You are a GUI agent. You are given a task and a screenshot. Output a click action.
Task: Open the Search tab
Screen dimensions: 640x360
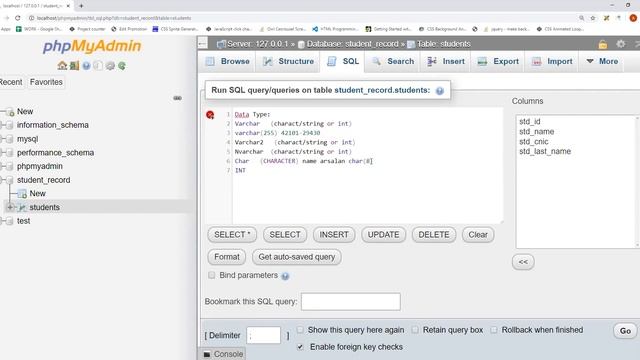pyautogui.click(x=393, y=62)
